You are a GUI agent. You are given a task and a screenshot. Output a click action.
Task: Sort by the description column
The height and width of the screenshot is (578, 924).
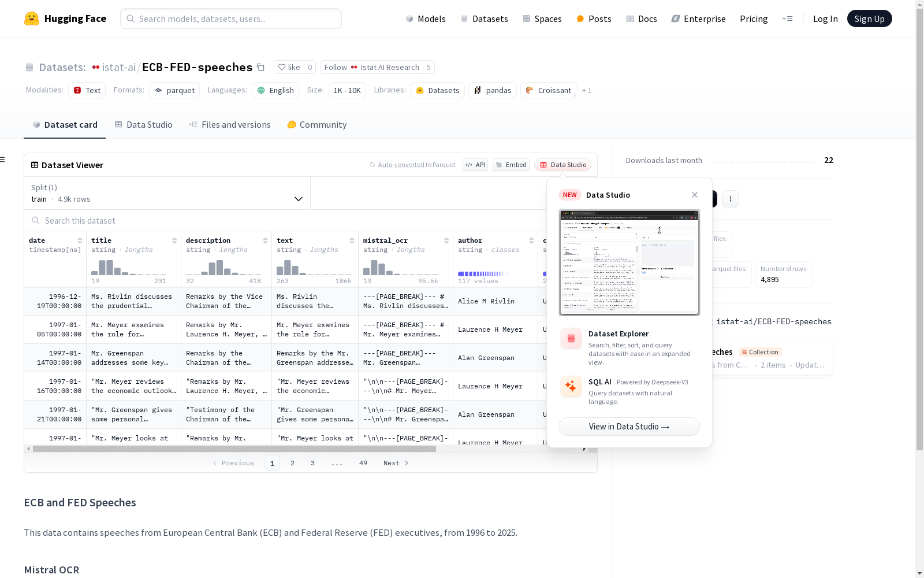pos(265,240)
